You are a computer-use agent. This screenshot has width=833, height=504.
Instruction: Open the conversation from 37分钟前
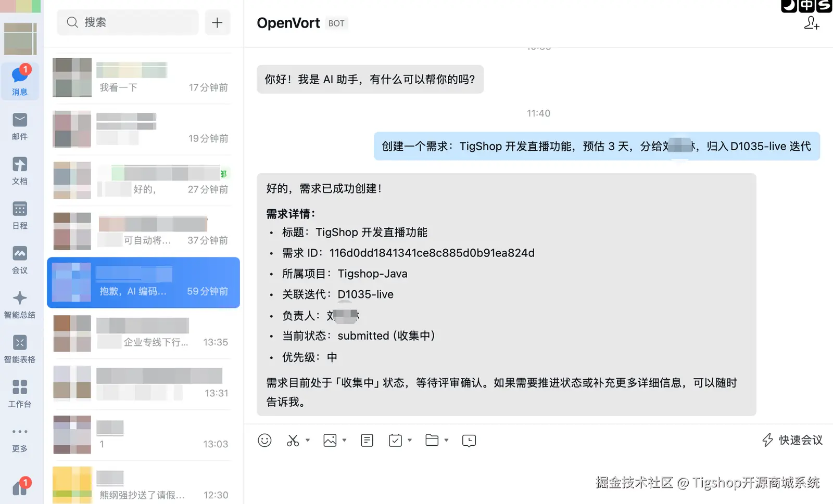(x=143, y=231)
